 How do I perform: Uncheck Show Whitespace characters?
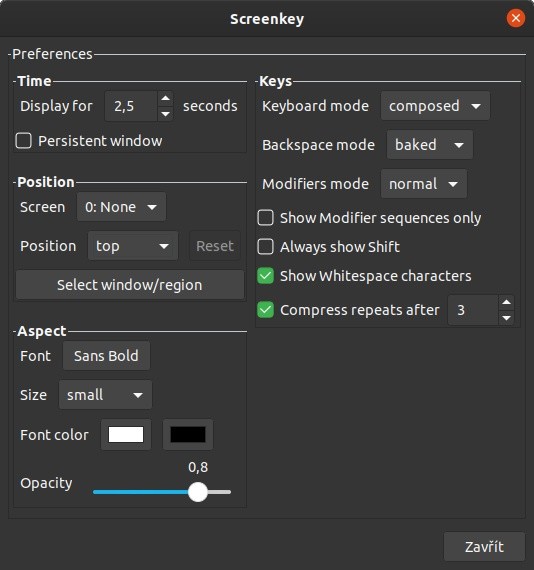tap(265, 276)
